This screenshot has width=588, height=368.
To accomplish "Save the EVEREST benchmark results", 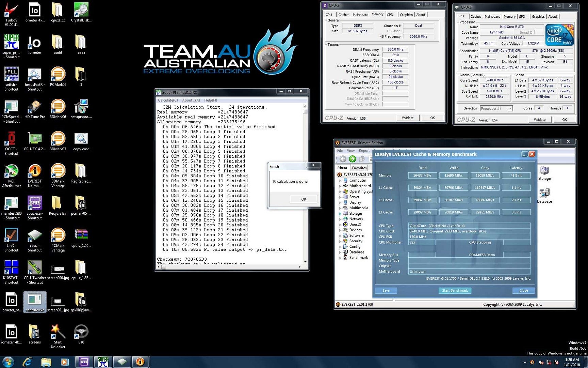I will tap(386, 291).
